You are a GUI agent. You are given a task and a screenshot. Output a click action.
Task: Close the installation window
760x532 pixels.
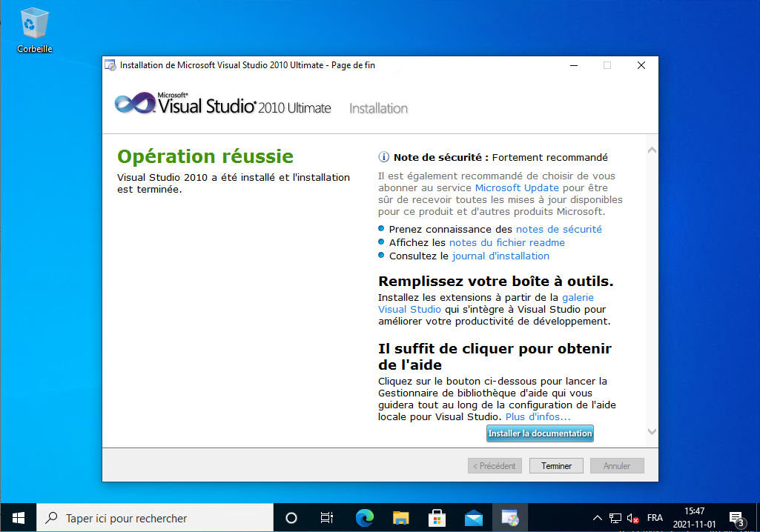[x=641, y=65]
